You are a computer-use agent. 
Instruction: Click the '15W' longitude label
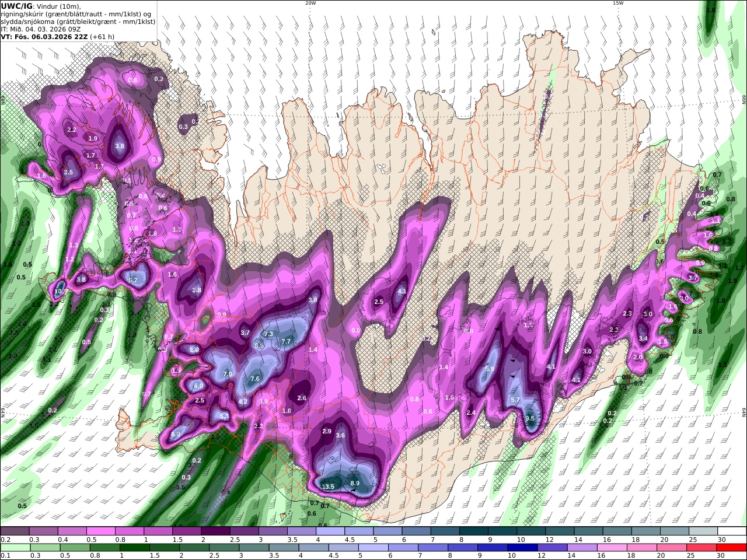pyautogui.click(x=618, y=3)
